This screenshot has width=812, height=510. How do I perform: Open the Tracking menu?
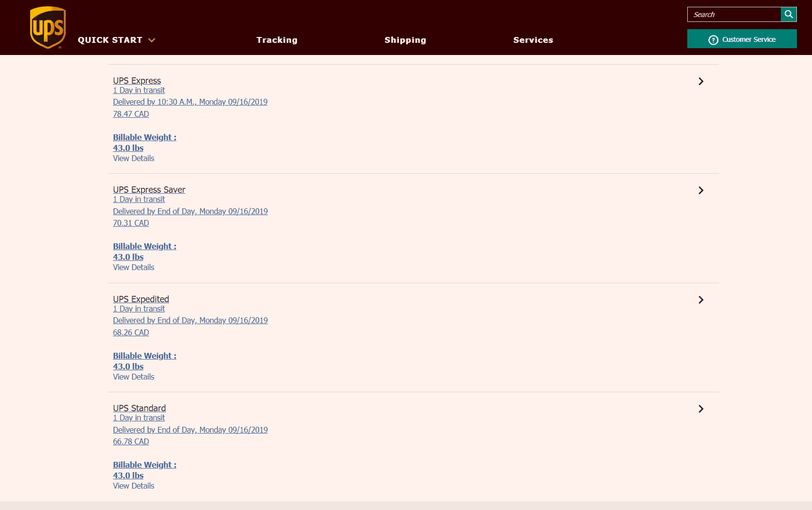coord(277,40)
